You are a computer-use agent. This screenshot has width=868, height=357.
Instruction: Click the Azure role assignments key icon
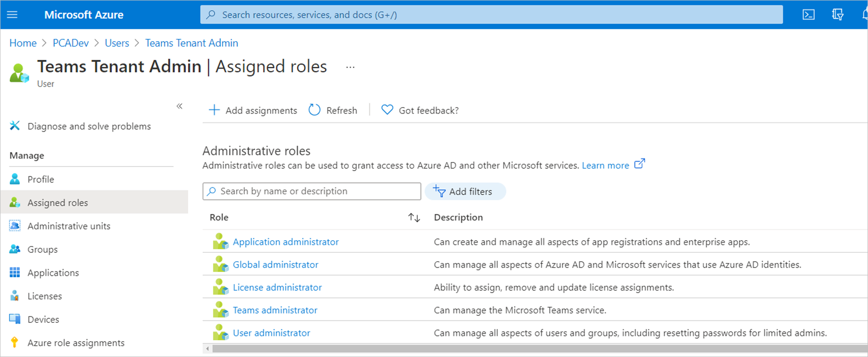pos(15,343)
